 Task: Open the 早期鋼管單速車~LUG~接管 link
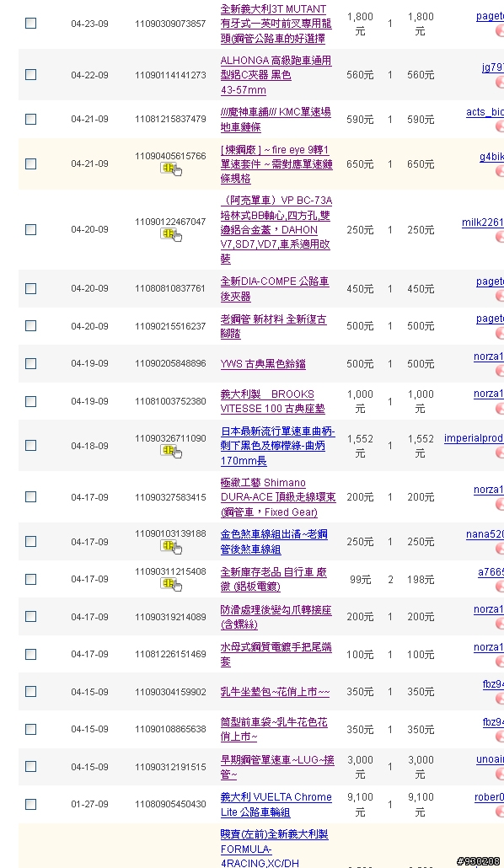pos(277,767)
